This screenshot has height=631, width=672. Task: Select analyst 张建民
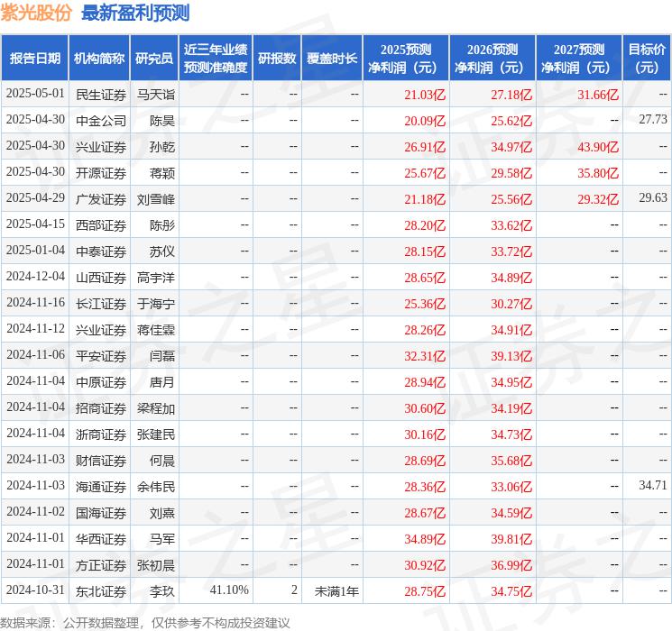coord(155,434)
